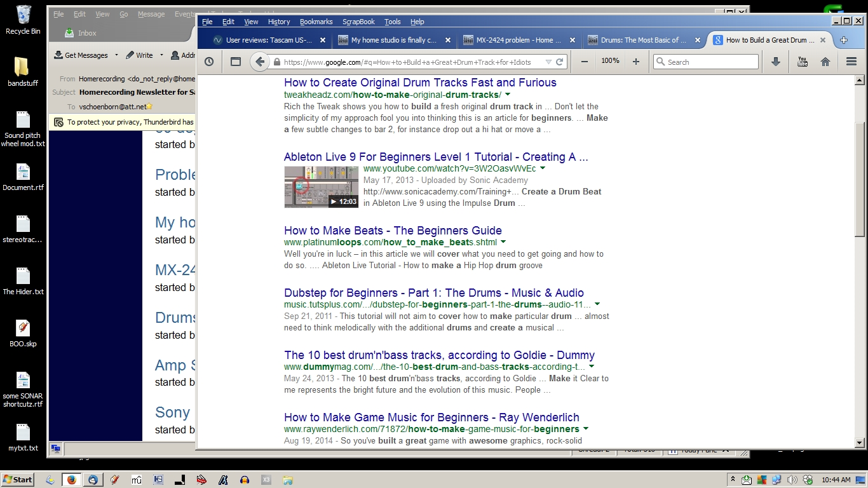
Task: Zoom in with the plus button
Action: pos(636,62)
